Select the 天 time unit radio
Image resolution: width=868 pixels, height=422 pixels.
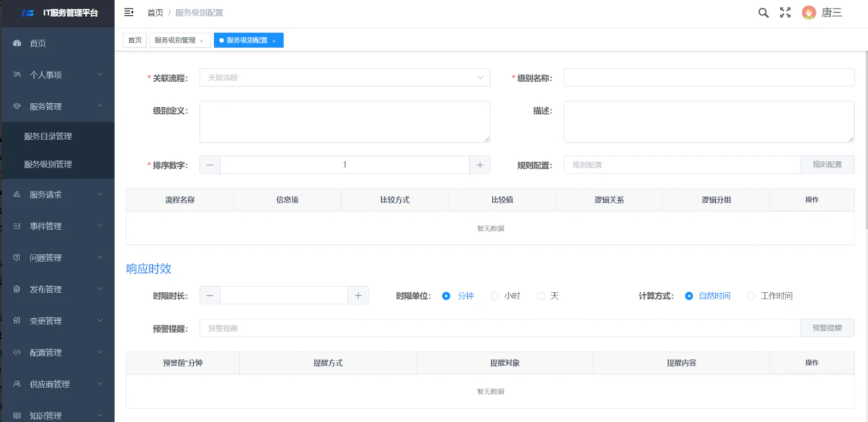[x=541, y=296]
